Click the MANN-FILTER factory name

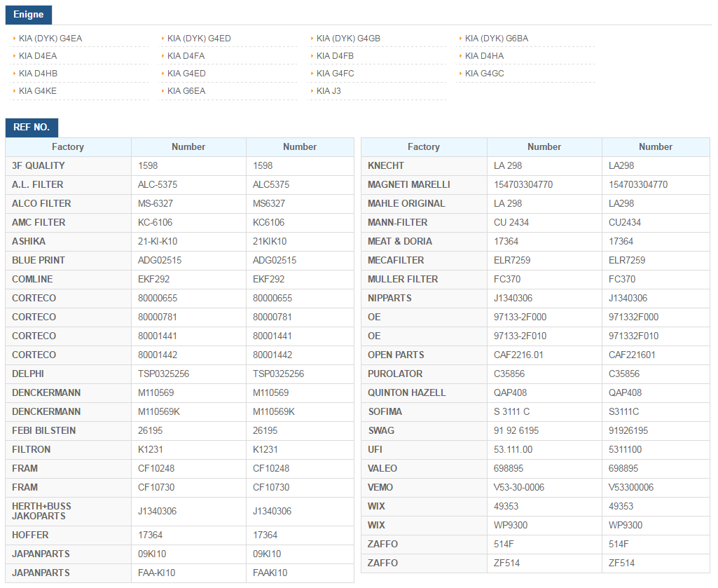click(397, 223)
